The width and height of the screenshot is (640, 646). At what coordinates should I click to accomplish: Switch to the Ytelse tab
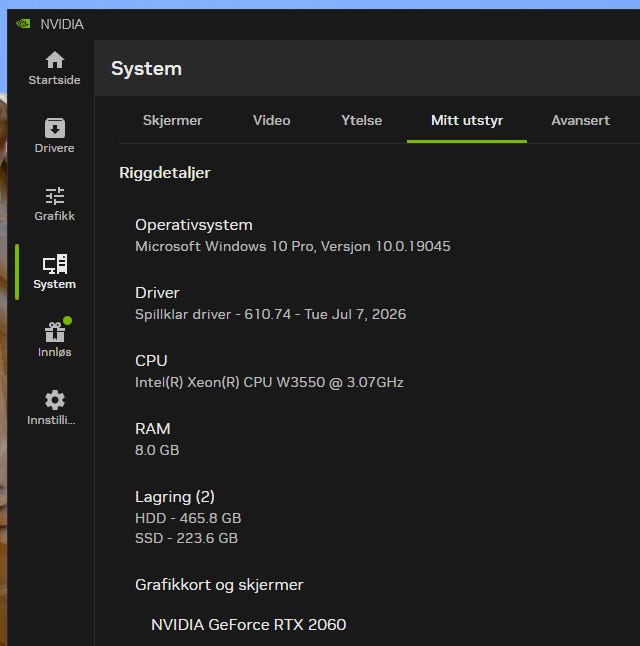click(361, 120)
